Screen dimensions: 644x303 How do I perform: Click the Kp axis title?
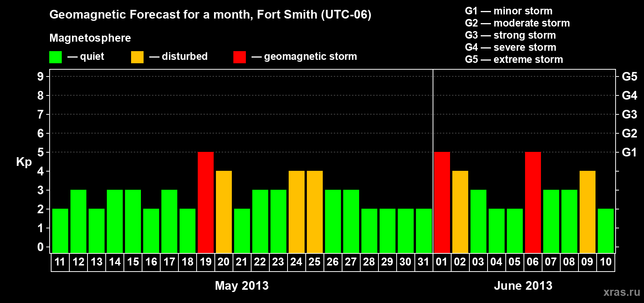[24, 162]
